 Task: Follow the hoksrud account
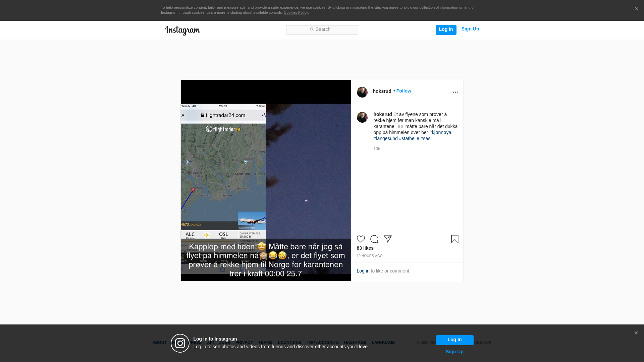pos(404,91)
